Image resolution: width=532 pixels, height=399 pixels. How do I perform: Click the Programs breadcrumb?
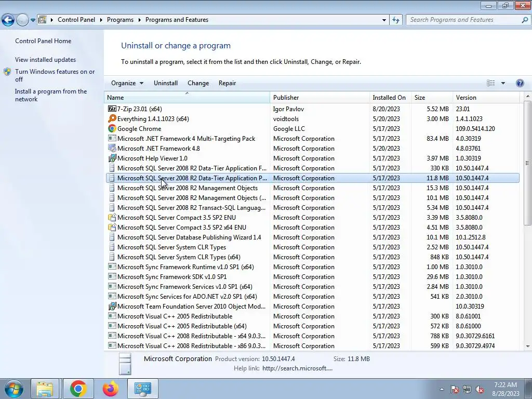point(120,20)
